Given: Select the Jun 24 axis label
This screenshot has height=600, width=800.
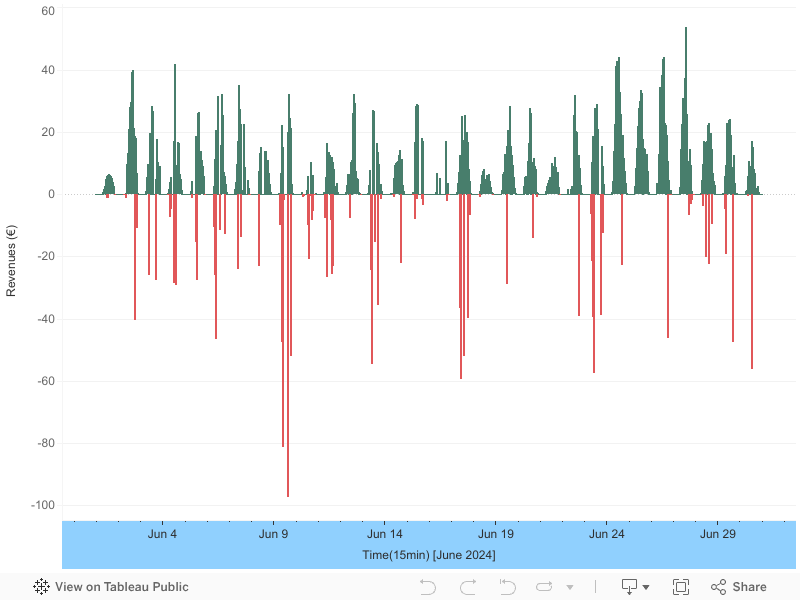Looking at the screenshot, I should [607, 534].
